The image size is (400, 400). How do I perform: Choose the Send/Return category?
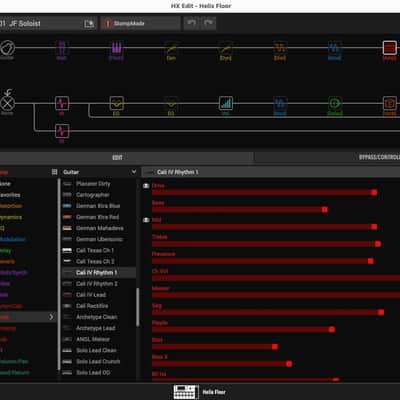15,372
